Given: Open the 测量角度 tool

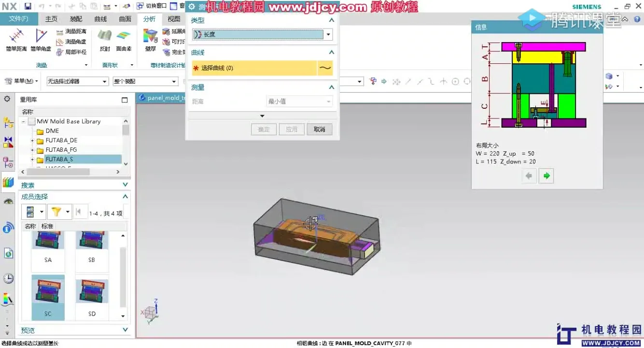Looking at the screenshot, I should click(73, 42).
